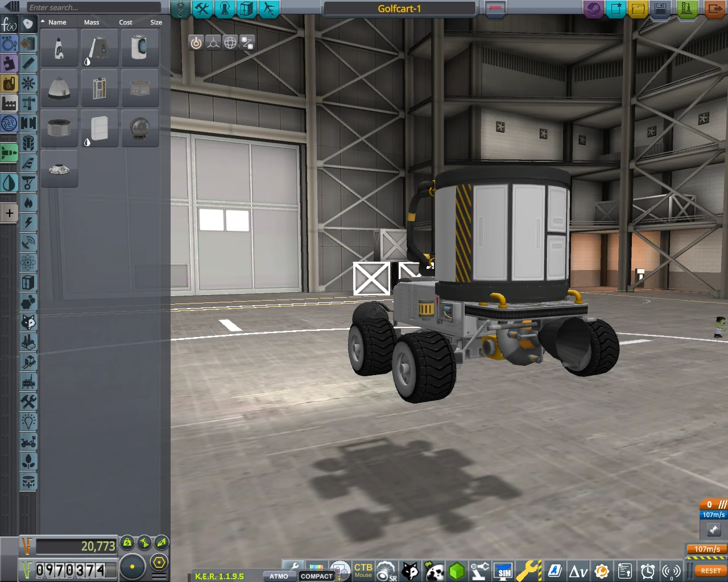Select the flame thermal parts category
This screenshot has height=582, width=728.
(x=28, y=203)
